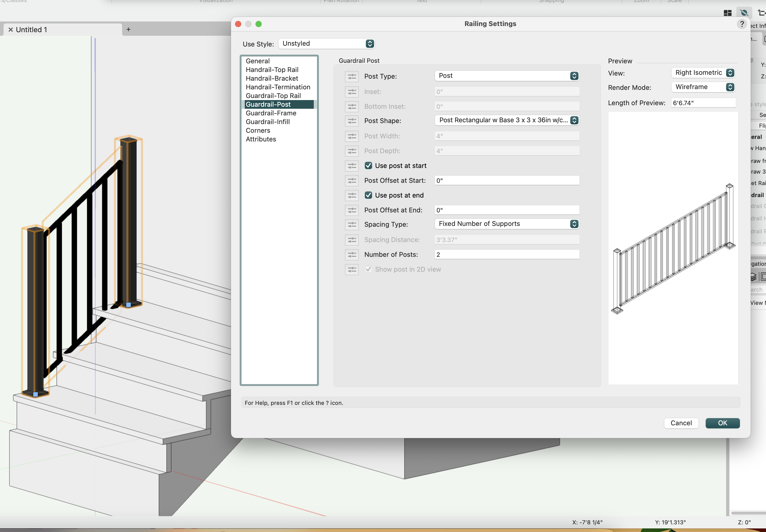Click the visibility-off eye icon in the top toolbar
This screenshot has height=532, width=766.
pyautogui.click(x=744, y=13)
